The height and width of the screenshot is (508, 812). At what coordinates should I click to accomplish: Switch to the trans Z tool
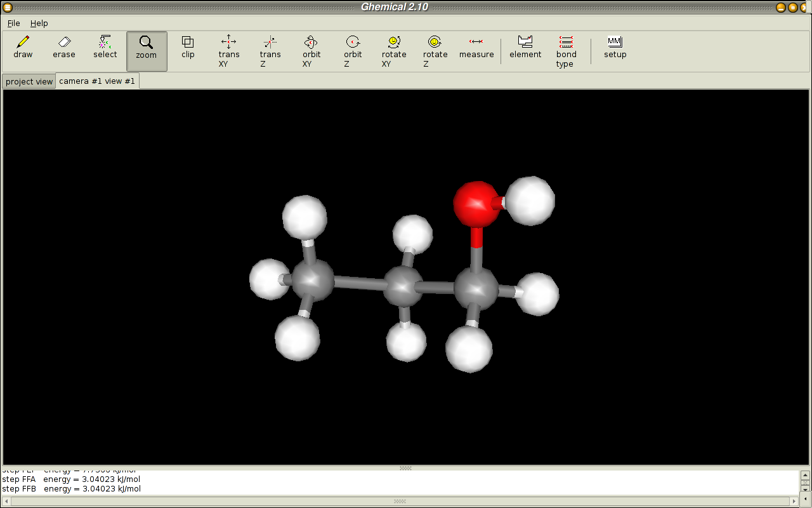[x=270, y=51]
